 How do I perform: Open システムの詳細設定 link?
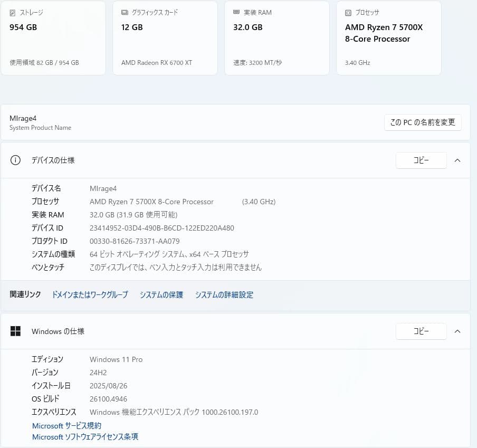click(x=224, y=295)
